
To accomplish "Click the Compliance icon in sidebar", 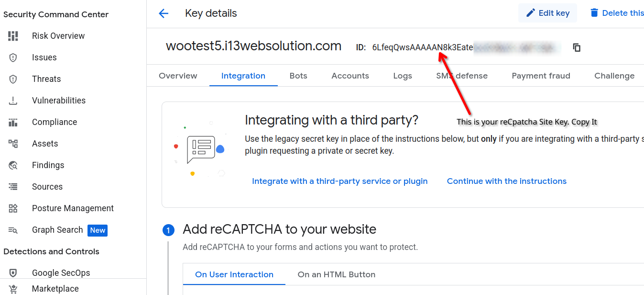I will click(x=13, y=122).
